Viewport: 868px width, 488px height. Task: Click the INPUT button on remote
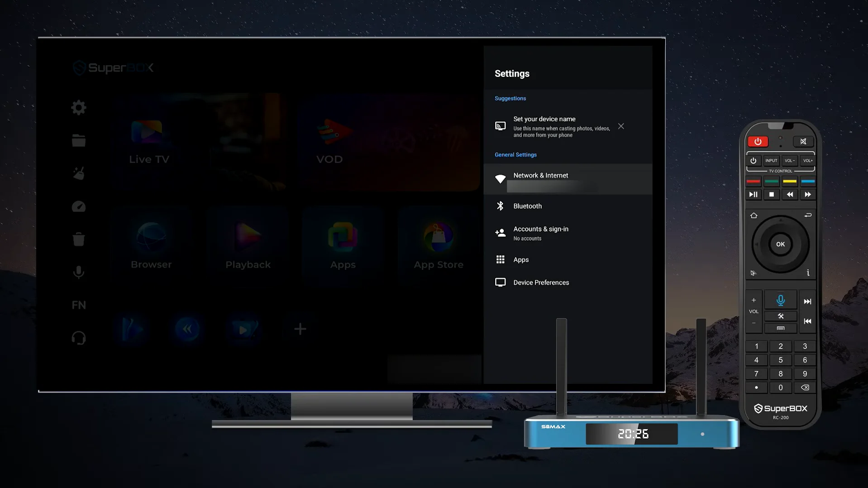point(771,161)
